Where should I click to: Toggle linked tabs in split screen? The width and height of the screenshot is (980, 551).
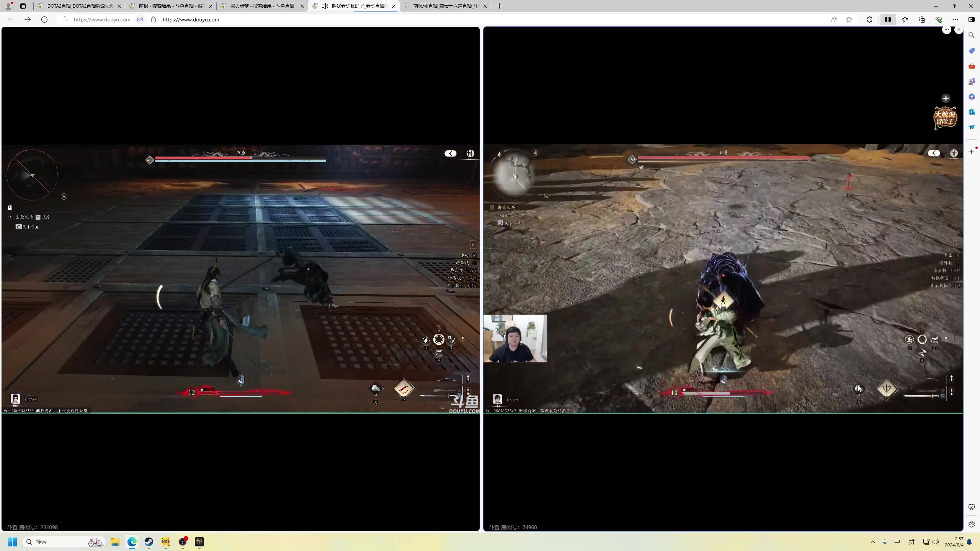pos(140,20)
